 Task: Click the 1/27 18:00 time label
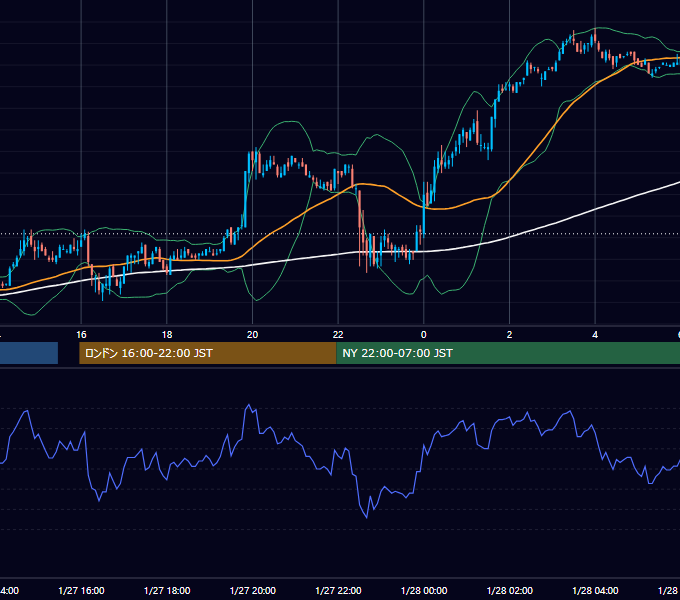(x=167, y=590)
